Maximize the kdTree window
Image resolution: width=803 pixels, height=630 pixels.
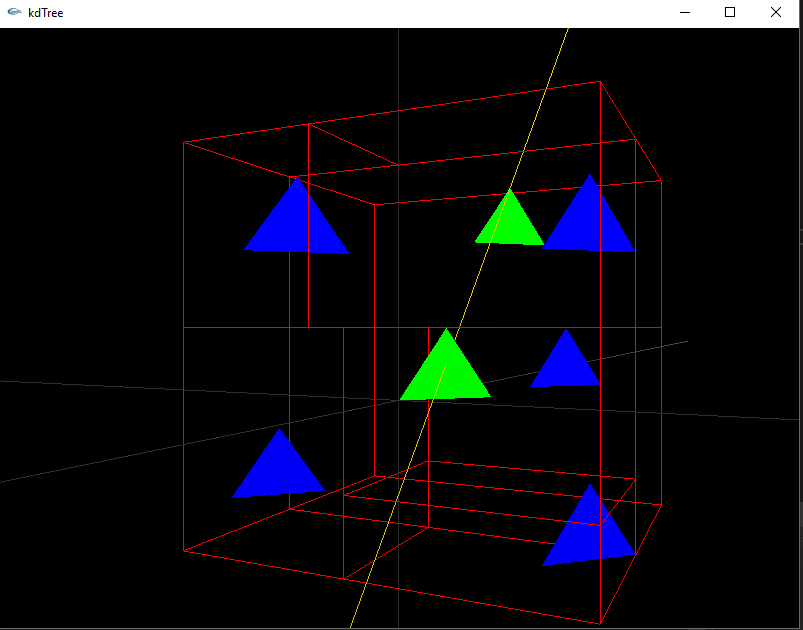click(x=730, y=13)
